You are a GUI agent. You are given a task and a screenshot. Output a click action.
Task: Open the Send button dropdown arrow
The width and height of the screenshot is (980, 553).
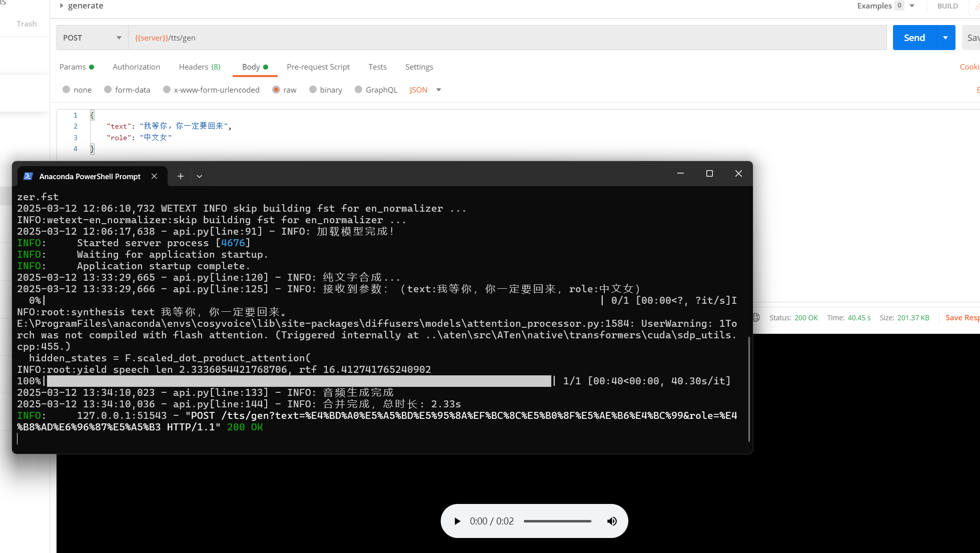pos(945,38)
